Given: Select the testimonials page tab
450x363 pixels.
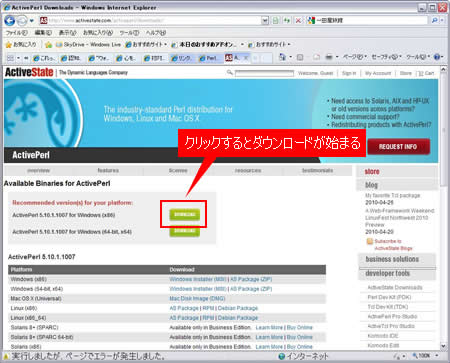Looking at the screenshot, I should [317, 171].
